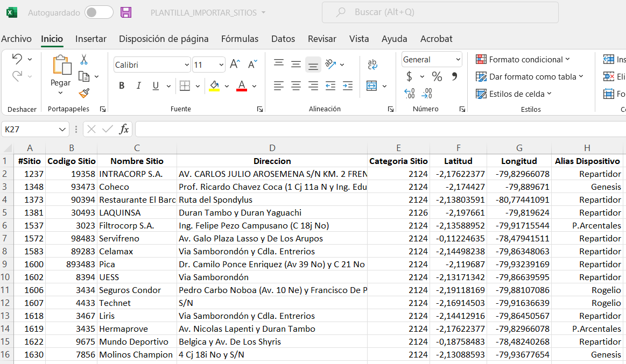Click Dar formato como tabla
626x364 pixels.
(530, 76)
